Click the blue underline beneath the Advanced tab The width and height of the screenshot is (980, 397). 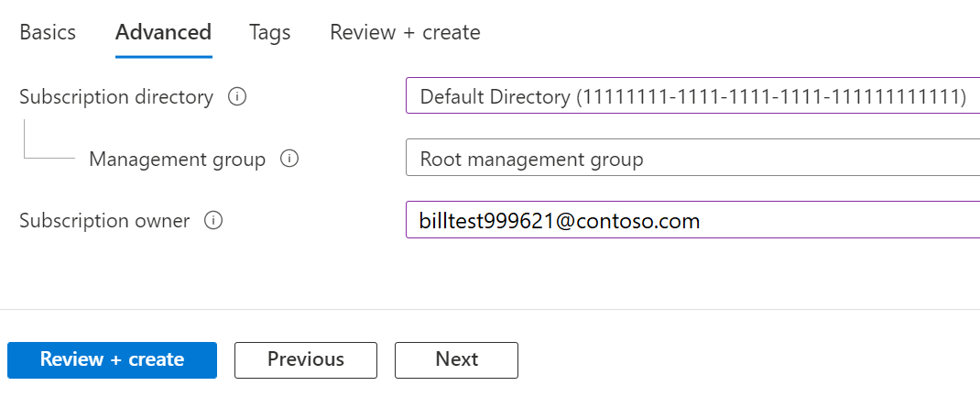pyautogui.click(x=163, y=56)
